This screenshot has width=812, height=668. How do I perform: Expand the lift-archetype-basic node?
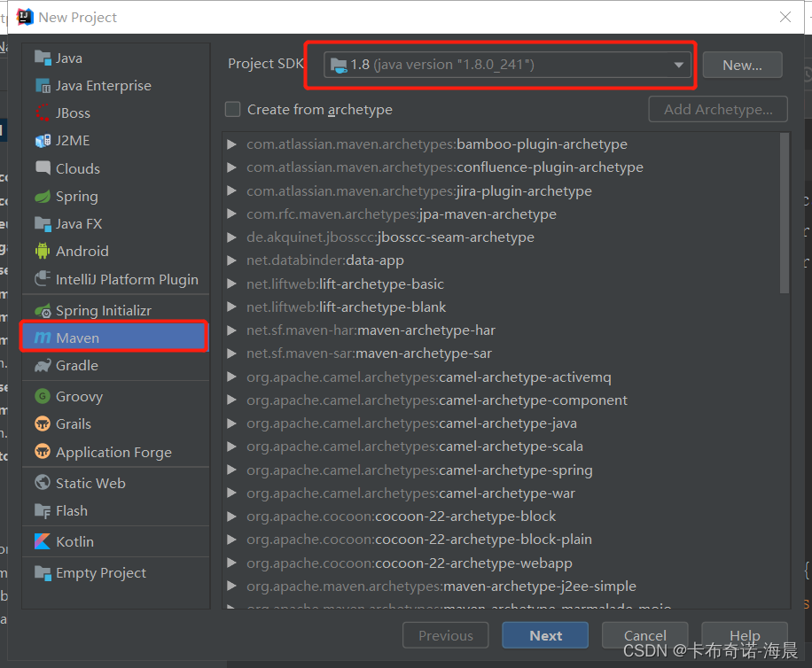pos(231,284)
